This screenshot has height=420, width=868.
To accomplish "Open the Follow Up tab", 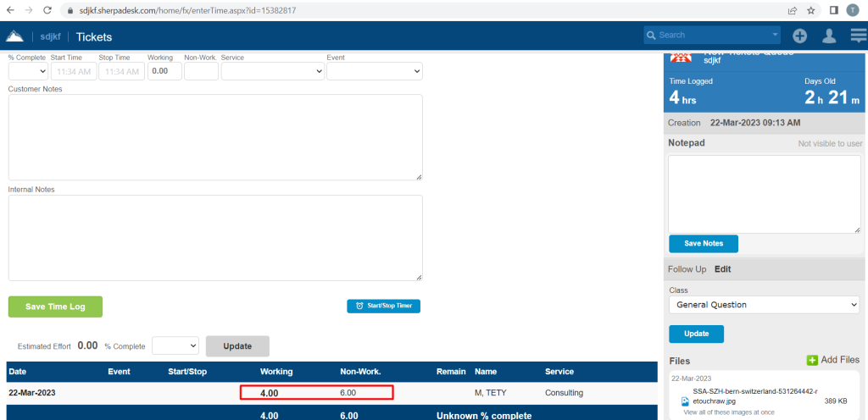I will coord(687,269).
